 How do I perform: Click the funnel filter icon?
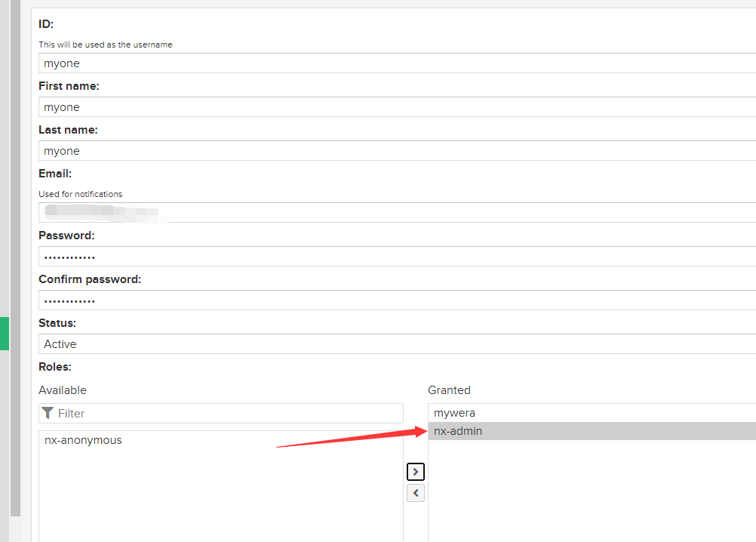(48, 414)
